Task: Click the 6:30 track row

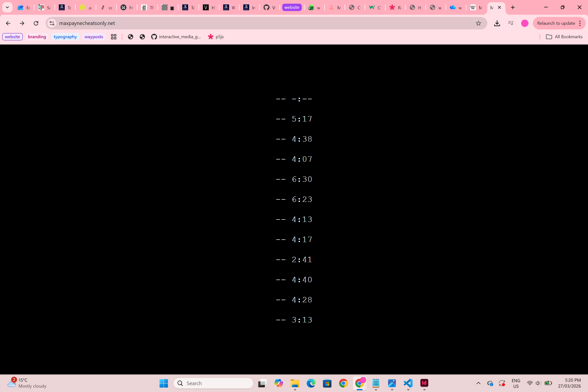Action: (294, 179)
